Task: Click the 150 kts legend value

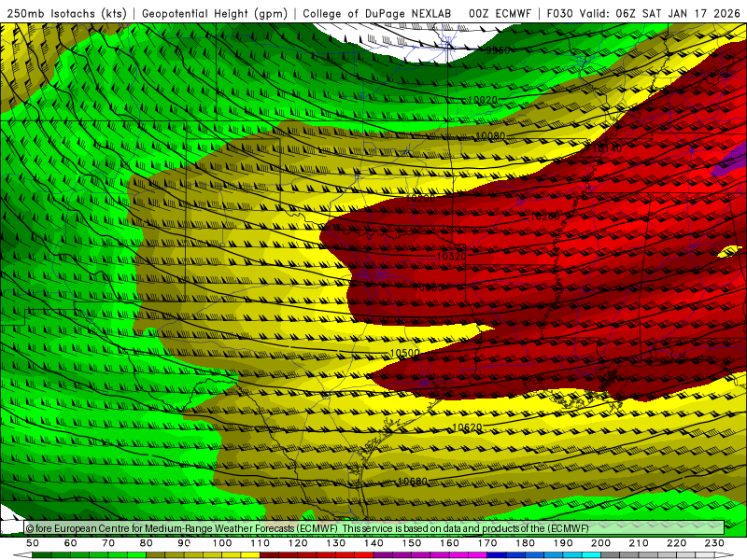Action: pos(412,543)
